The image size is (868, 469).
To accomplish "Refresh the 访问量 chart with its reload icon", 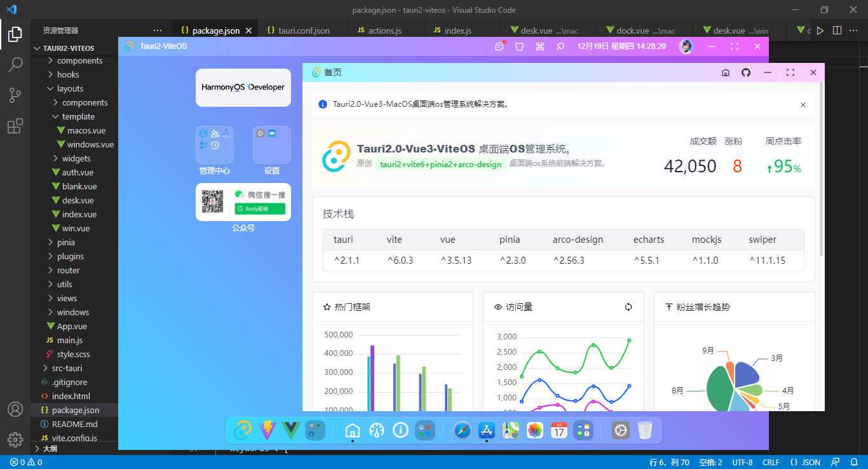I will [x=628, y=306].
